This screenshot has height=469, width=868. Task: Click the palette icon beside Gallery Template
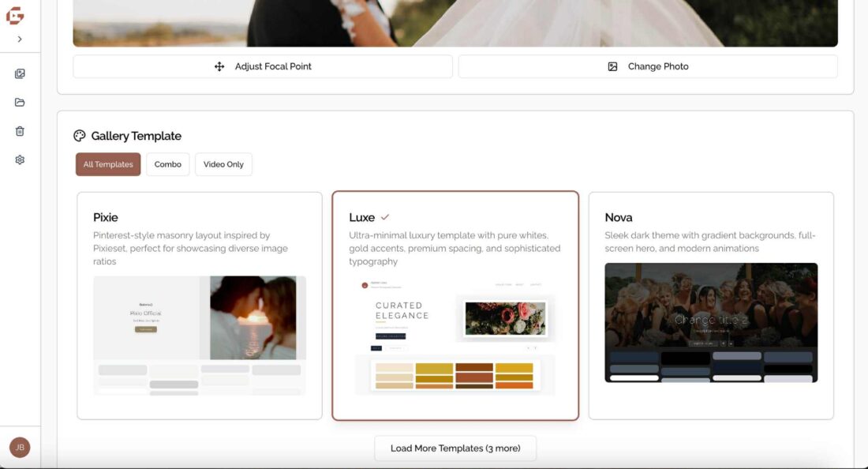[80, 136]
